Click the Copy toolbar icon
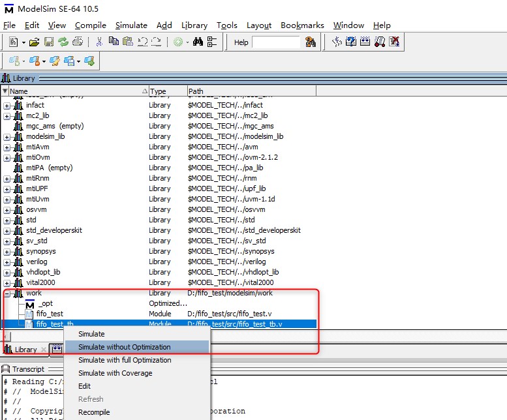This screenshot has height=420, width=507. (x=114, y=42)
